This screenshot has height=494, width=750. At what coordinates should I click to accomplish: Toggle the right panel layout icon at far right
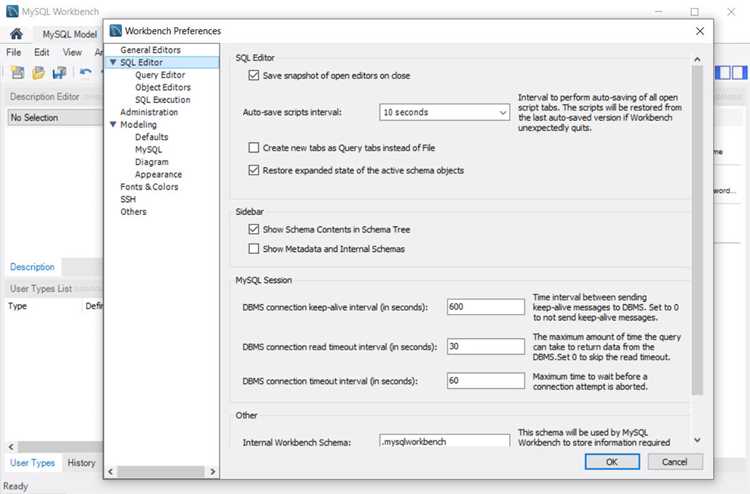[739, 73]
